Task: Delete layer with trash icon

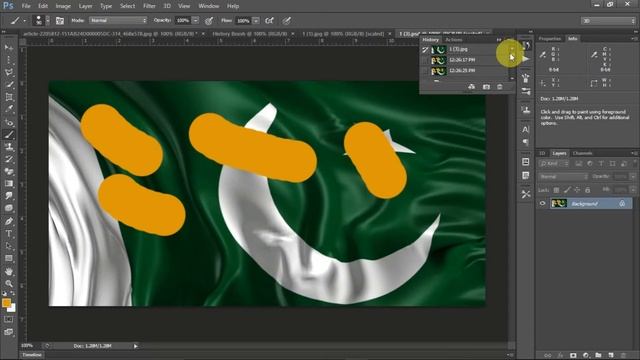Action: coord(623,356)
